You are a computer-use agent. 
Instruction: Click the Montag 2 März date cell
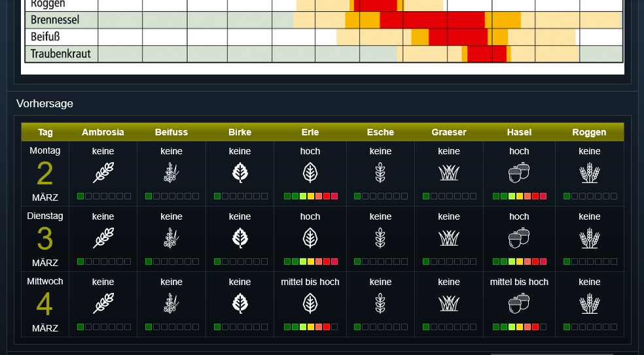click(x=45, y=173)
